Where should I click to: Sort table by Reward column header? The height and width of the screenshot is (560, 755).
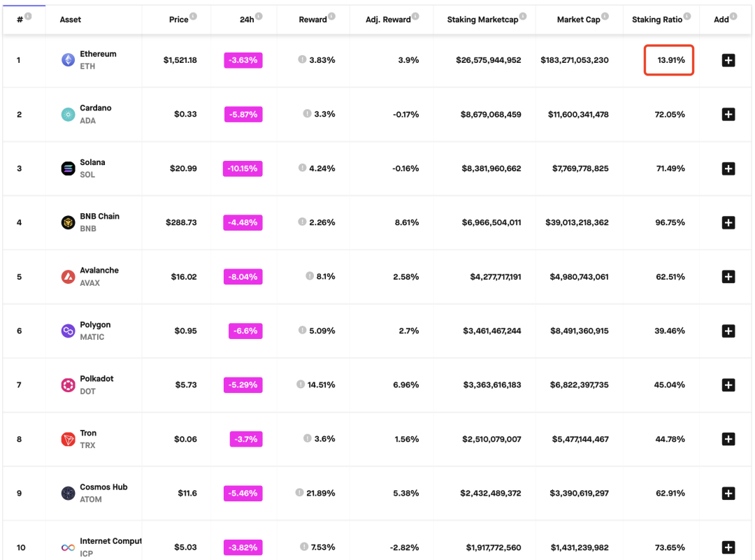(312, 20)
